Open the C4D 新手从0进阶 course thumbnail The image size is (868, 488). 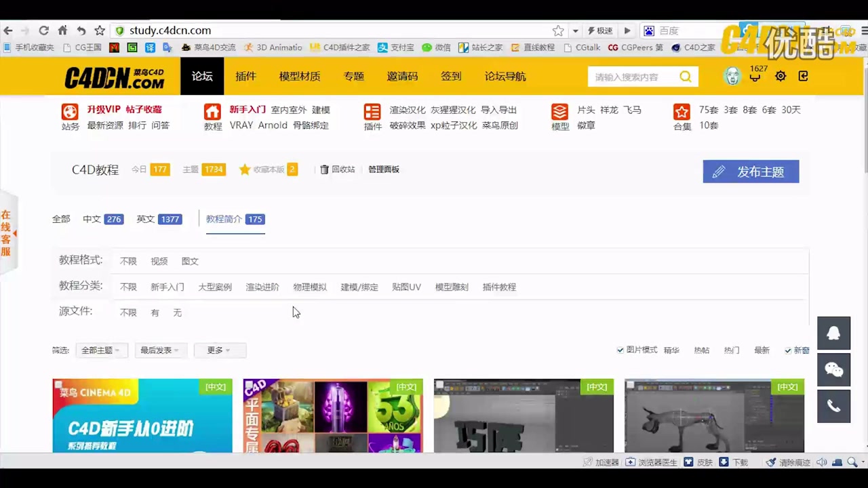pyautogui.click(x=142, y=416)
